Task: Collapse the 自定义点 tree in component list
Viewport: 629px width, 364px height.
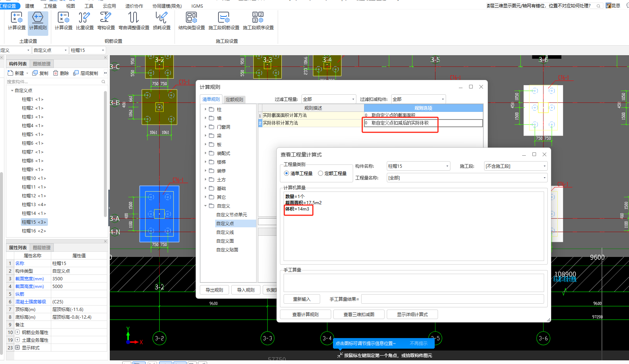Action: 12,91
